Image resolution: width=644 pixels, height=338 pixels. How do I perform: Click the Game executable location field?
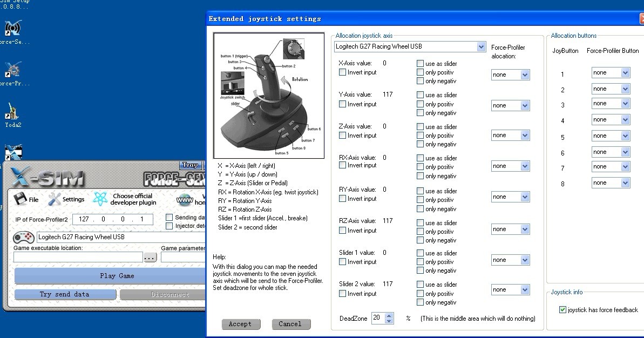pos(78,257)
